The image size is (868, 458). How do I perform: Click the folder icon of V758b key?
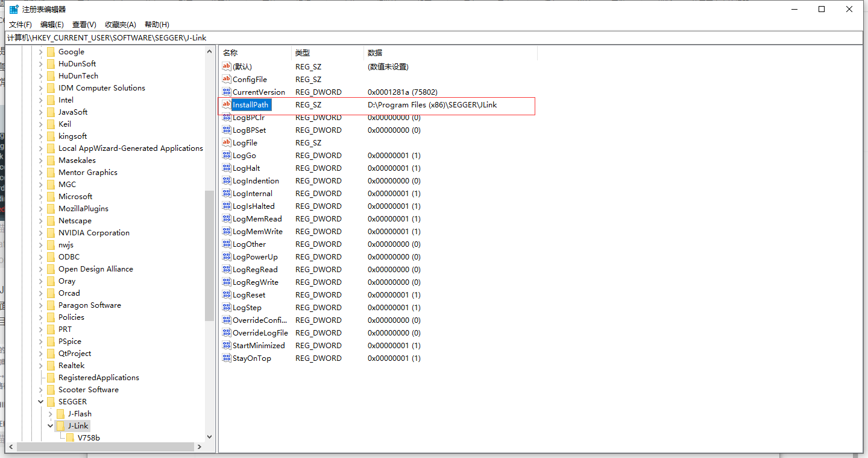pyautogui.click(x=70, y=437)
